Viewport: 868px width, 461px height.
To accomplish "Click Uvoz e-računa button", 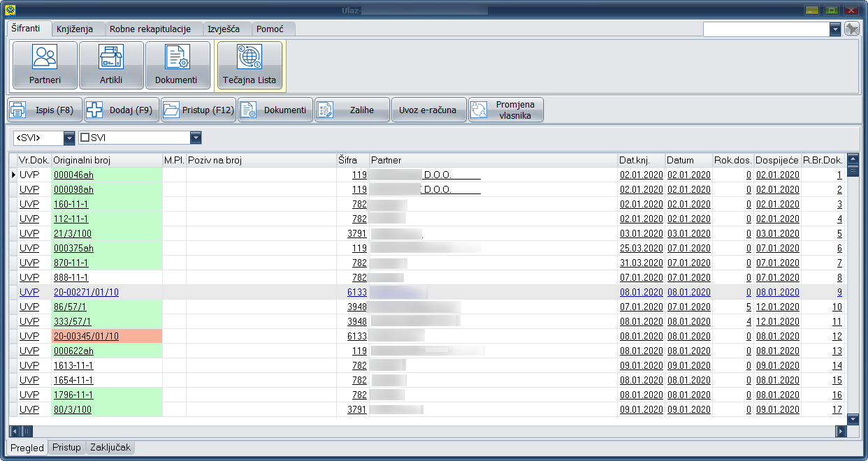I will click(x=429, y=110).
